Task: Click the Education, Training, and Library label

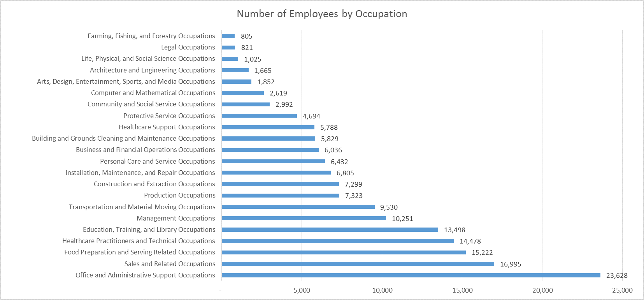Action: point(149,229)
